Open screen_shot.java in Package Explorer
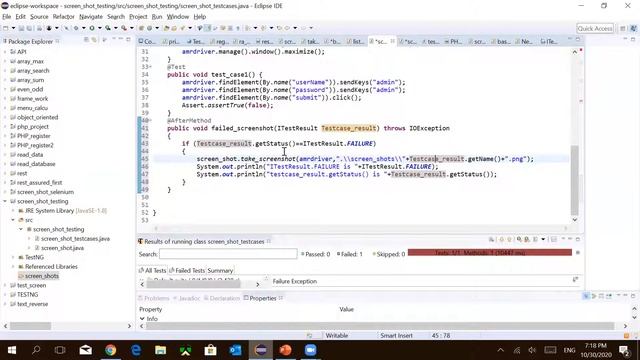 [x=59, y=248]
